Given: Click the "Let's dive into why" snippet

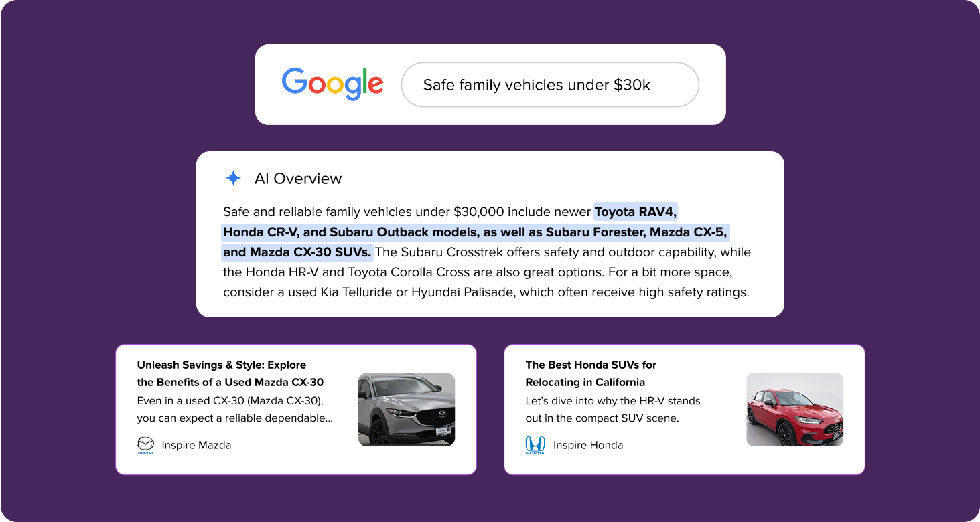Looking at the screenshot, I should (x=612, y=410).
